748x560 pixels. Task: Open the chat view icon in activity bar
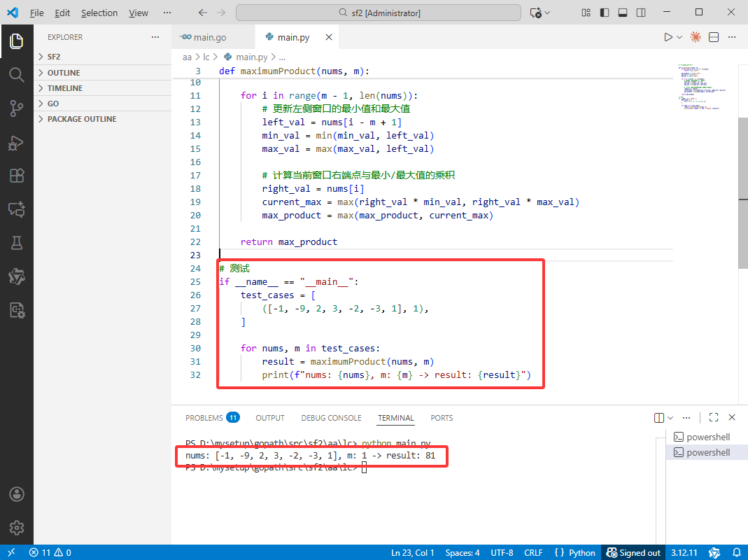(x=17, y=209)
